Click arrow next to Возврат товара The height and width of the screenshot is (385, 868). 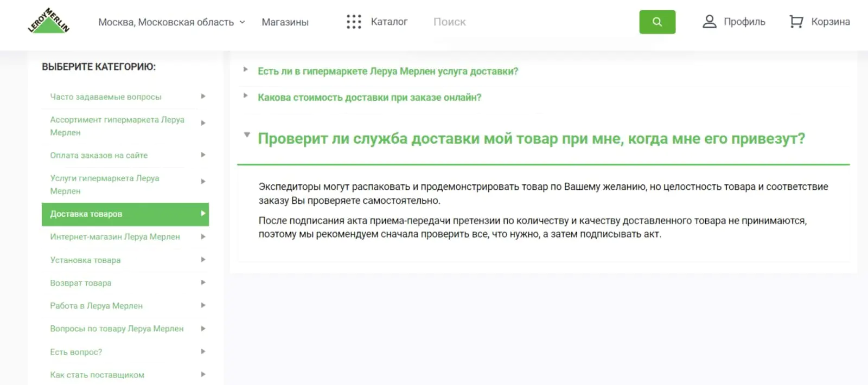click(203, 283)
